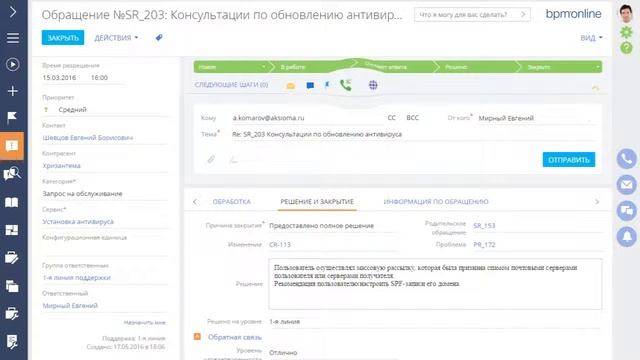Click the CR-113 change value
640x360 pixels.
click(x=280, y=245)
